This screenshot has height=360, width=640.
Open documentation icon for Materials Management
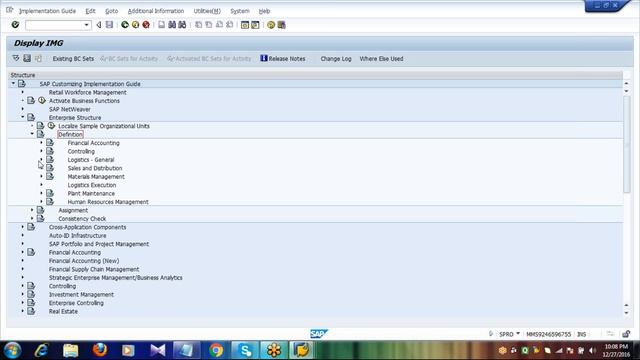coord(50,176)
